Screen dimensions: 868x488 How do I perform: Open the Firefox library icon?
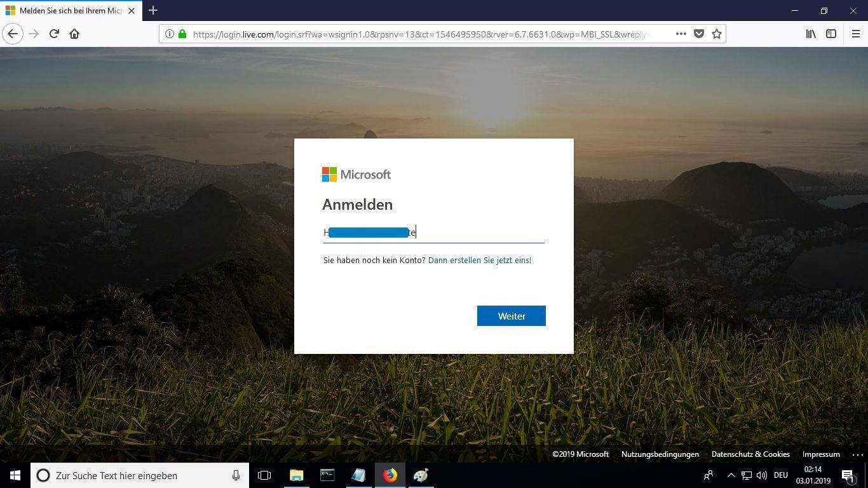point(811,34)
